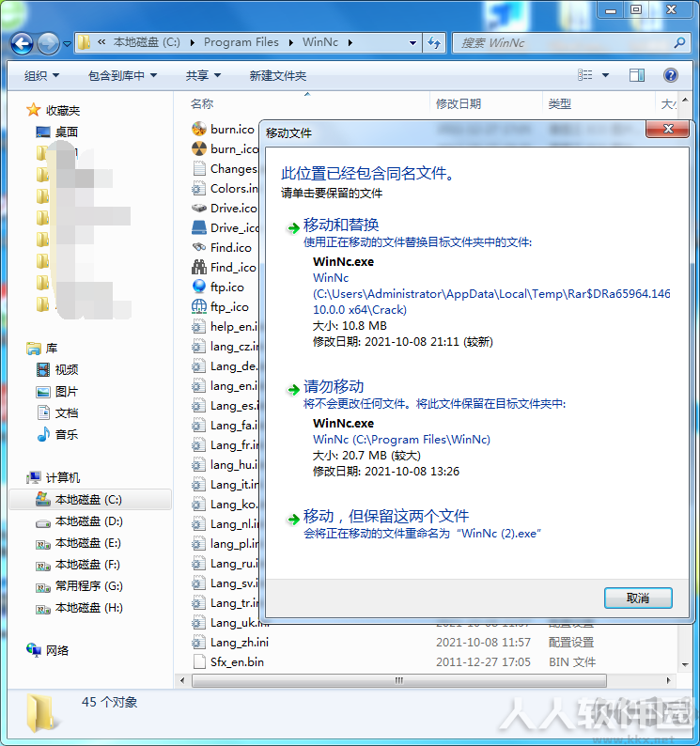
Task: Click the 取消 button
Action: tap(638, 598)
